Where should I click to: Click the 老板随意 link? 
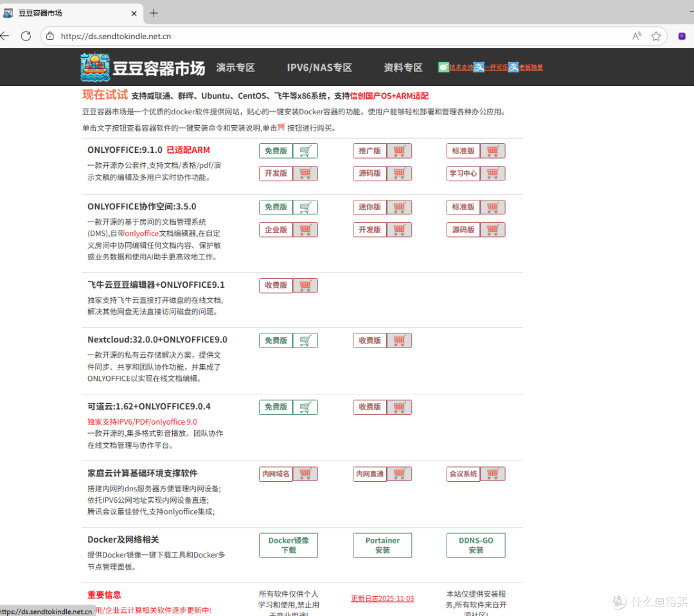pos(531,67)
